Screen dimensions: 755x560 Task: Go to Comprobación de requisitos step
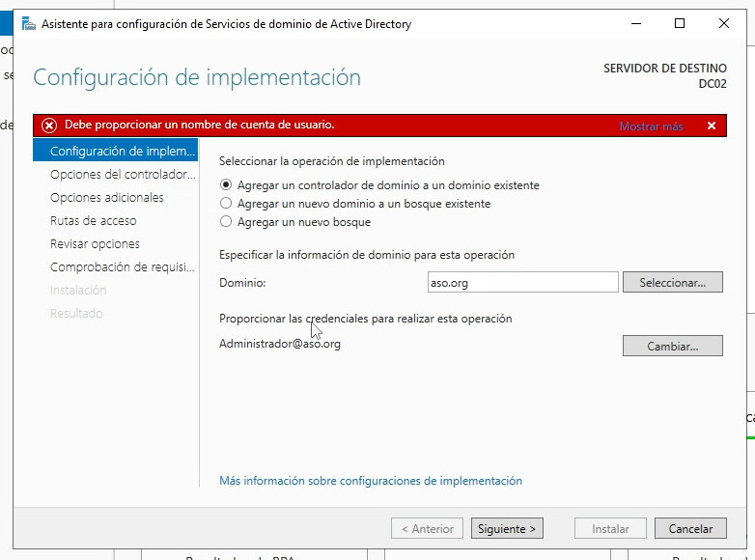[122, 267]
